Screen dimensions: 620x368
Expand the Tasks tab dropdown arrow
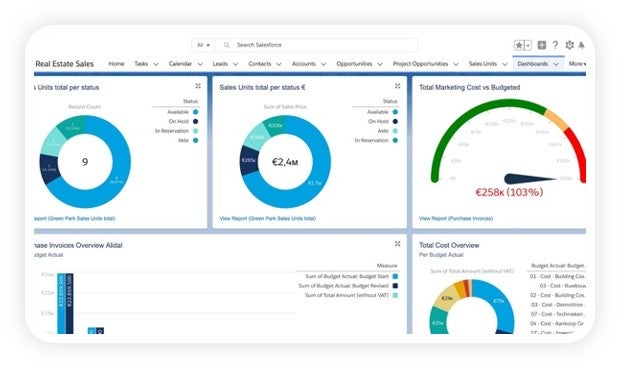pyautogui.click(x=156, y=64)
